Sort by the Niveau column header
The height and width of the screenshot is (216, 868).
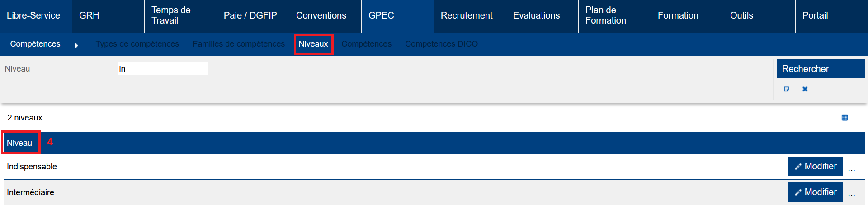pyautogui.click(x=19, y=143)
